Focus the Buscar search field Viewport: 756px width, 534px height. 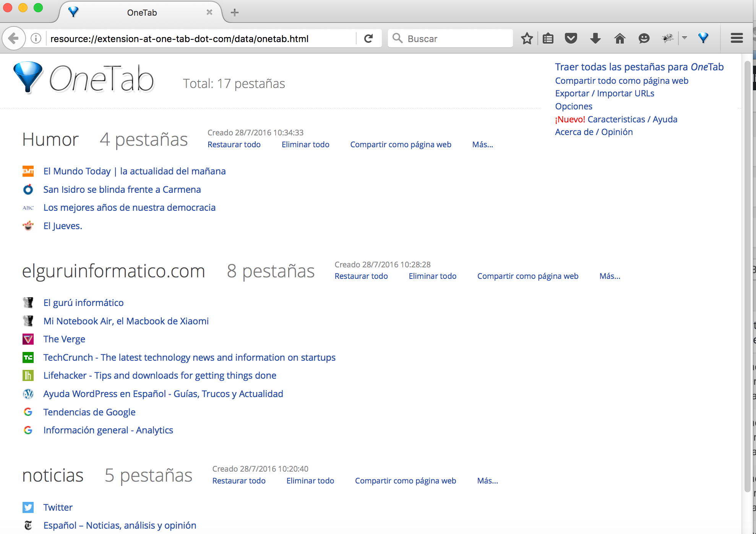click(450, 39)
